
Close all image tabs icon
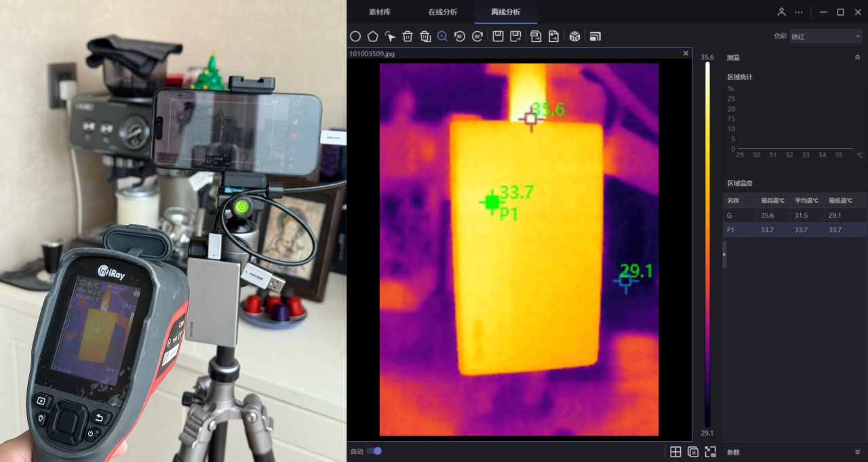tap(693, 452)
